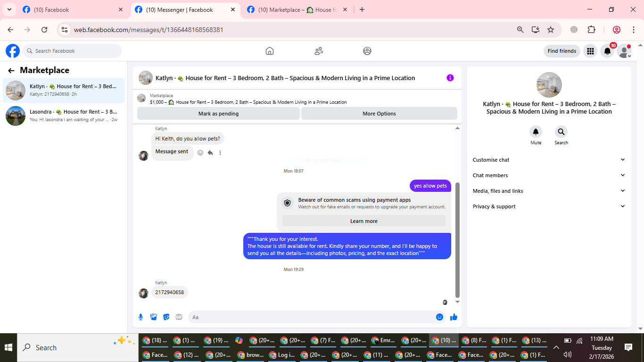644x362 pixels.
Task: React to the Message sent bubble
Action: (x=200, y=153)
